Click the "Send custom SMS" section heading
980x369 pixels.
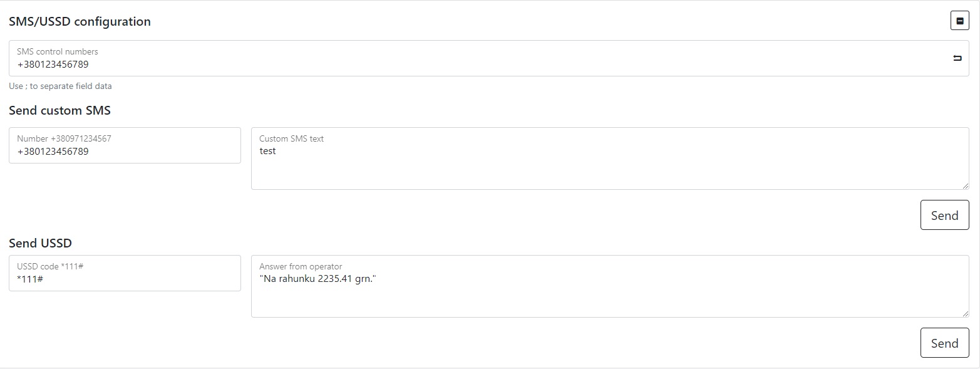click(x=59, y=111)
